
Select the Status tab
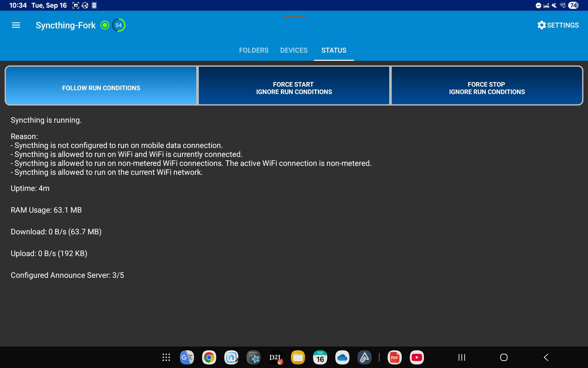pos(334,50)
